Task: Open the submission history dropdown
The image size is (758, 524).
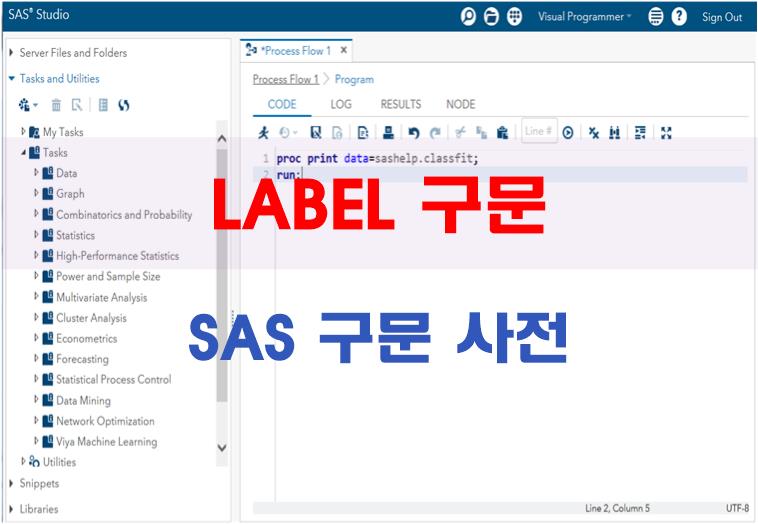Action: pyautogui.click(x=288, y=132)
